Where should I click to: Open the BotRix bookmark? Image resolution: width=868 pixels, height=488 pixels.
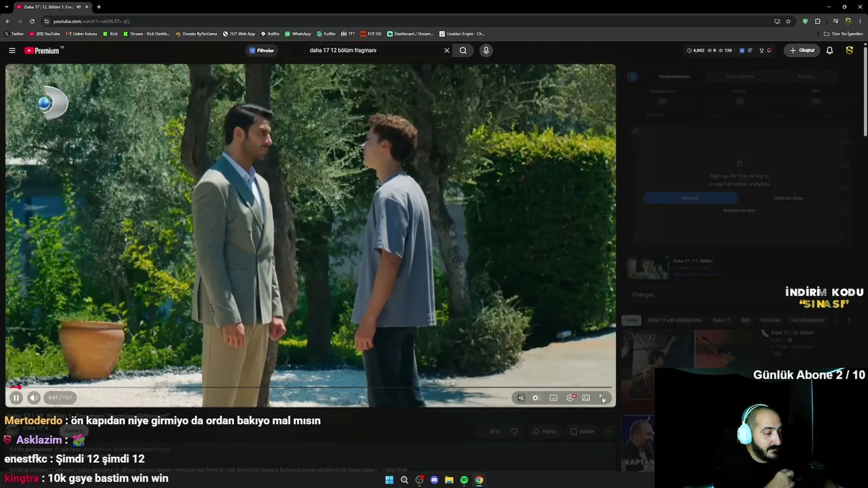tap(270, 34)
